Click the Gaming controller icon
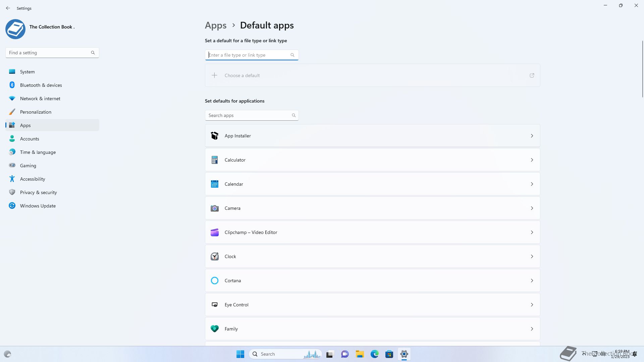 [x=12, y=165]
